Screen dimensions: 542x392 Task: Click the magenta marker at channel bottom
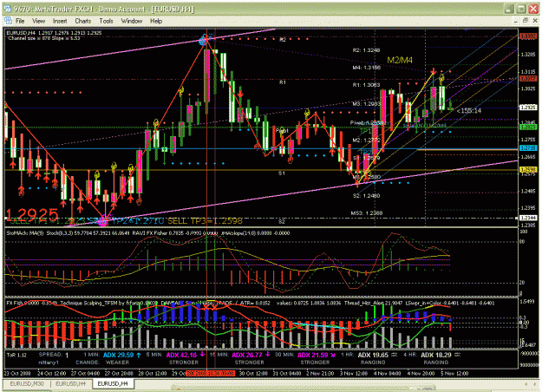[x=104, y=220]
